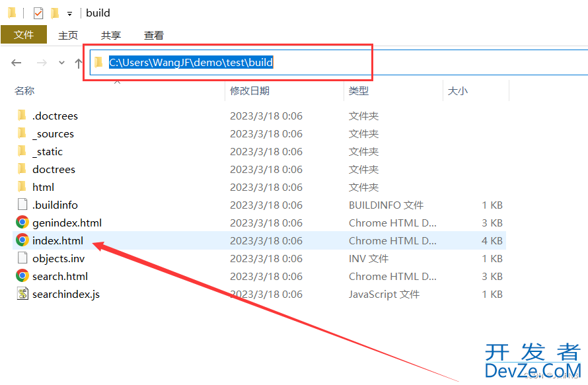
Task: Click Chrome HTML D... type of genindex.html
Action: pos(392,223)
